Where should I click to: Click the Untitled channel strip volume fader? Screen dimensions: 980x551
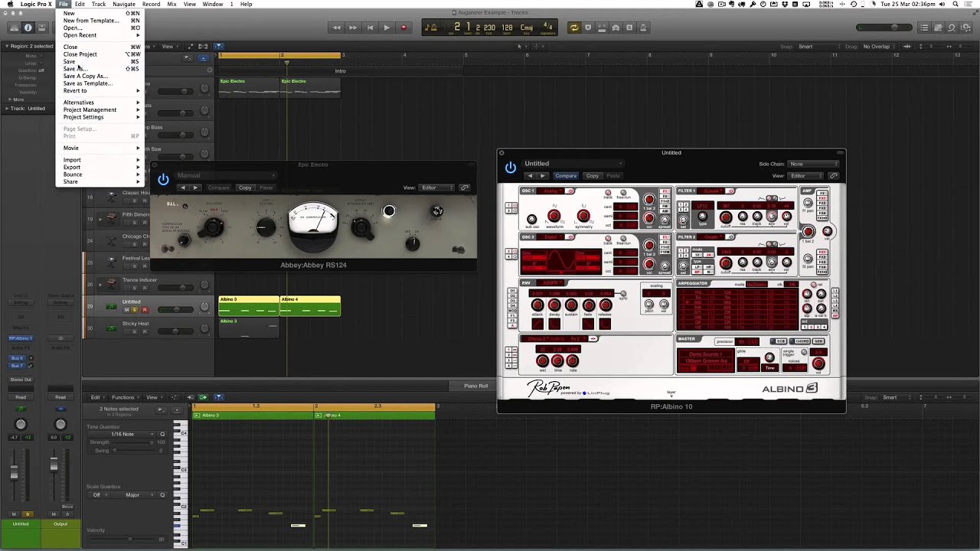[14, 471]
